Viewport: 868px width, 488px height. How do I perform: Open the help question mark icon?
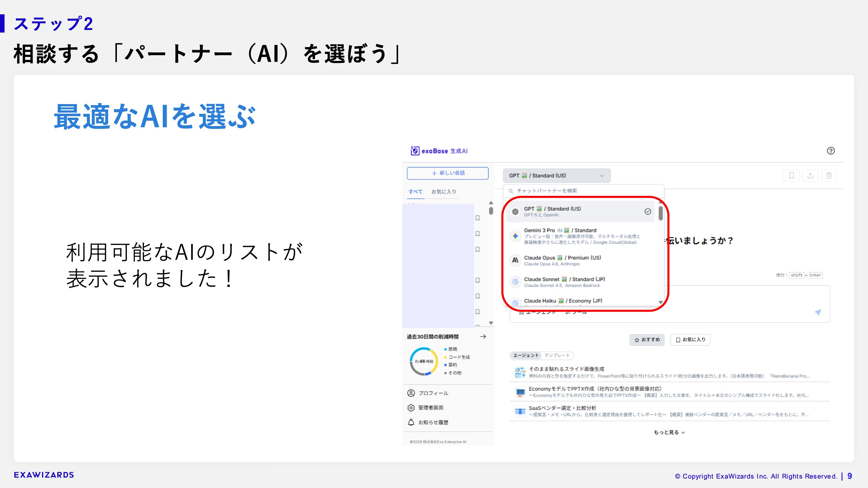831,151
